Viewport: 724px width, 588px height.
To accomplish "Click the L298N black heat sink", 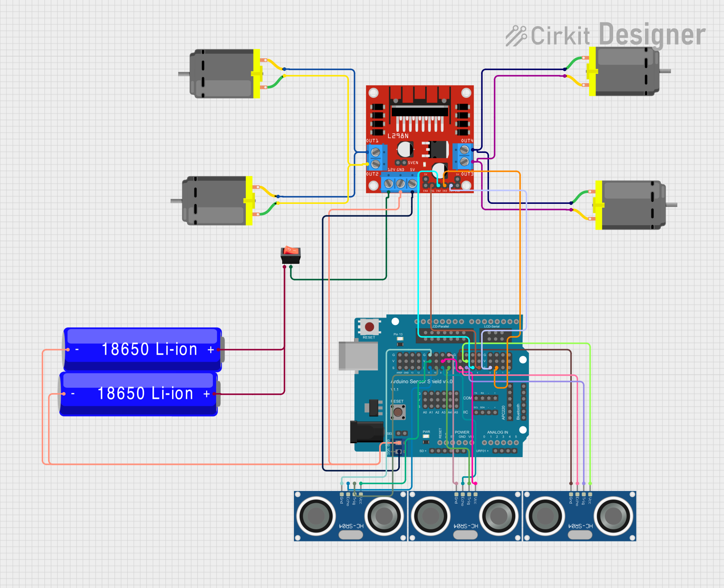I will [420, 105].
